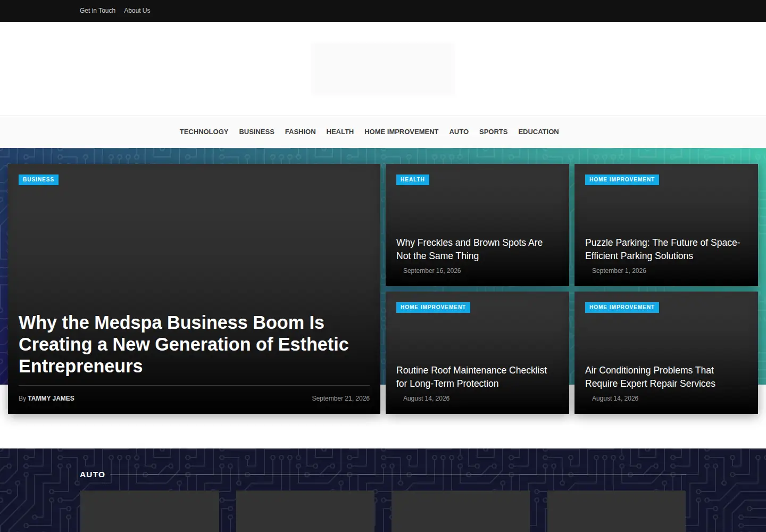Click the site logo placeholder in header
The width and height of the screenshot is (766, 532).
[383, 69]
